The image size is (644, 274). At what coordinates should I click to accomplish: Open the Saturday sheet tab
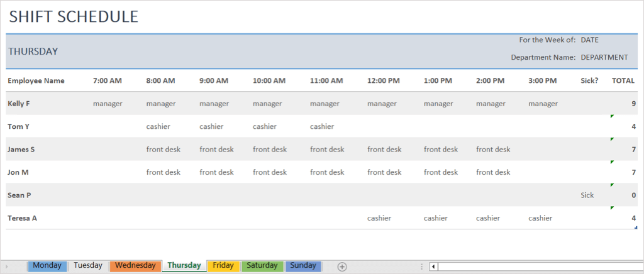pyautogui.click(x=262, y=266)
